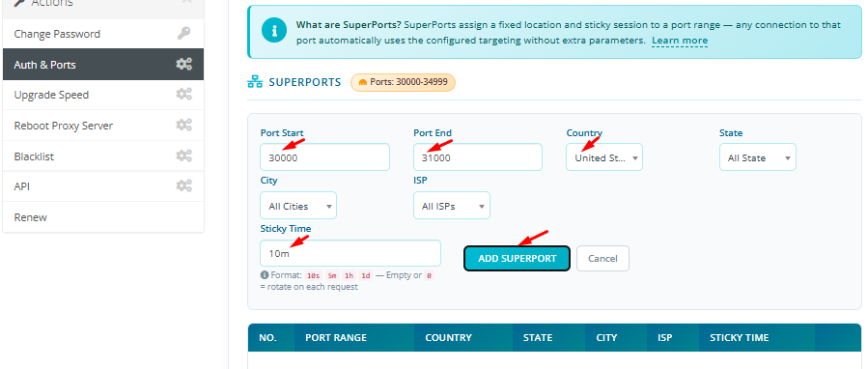
Task: Select Change Password in Actions menu
Action: 103,34
